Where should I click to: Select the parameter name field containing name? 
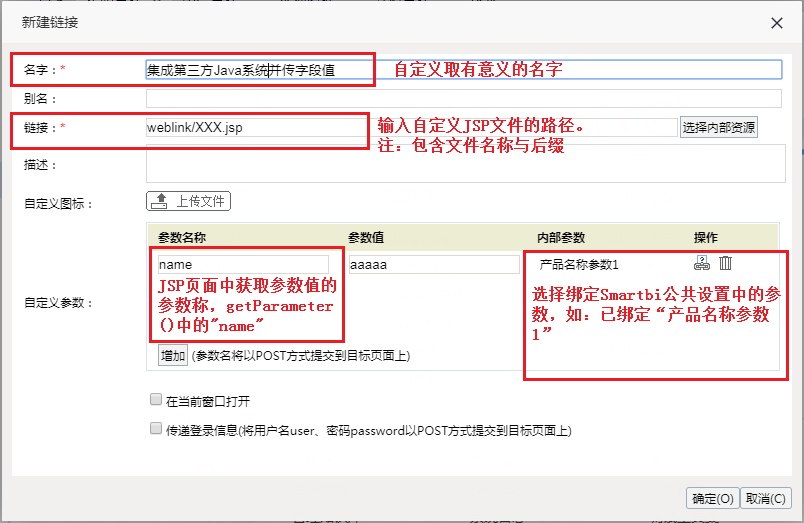click(243, 265)
